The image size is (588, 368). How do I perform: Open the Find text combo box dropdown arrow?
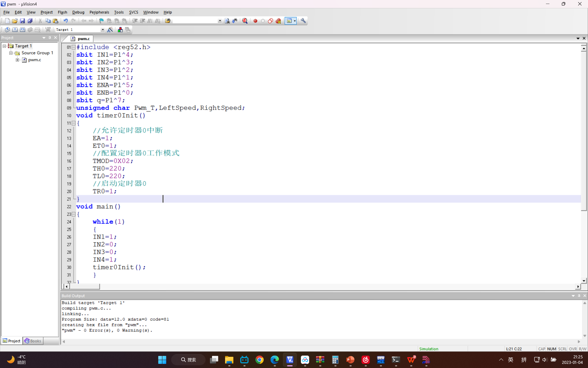220,21
